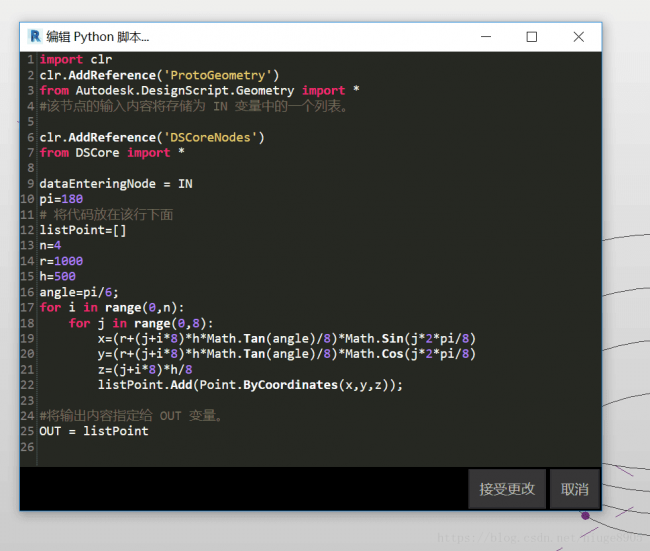The width and height of the screenshot is (650, 551).
Task: Accept changes with the 接受更改 button
Action: point(506,489)
